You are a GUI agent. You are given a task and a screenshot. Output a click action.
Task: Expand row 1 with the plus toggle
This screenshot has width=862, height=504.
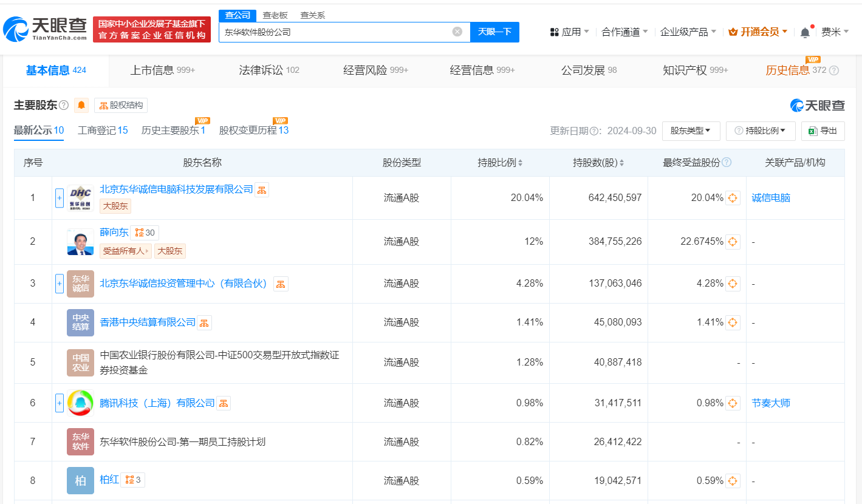click(x=60, y=198)
